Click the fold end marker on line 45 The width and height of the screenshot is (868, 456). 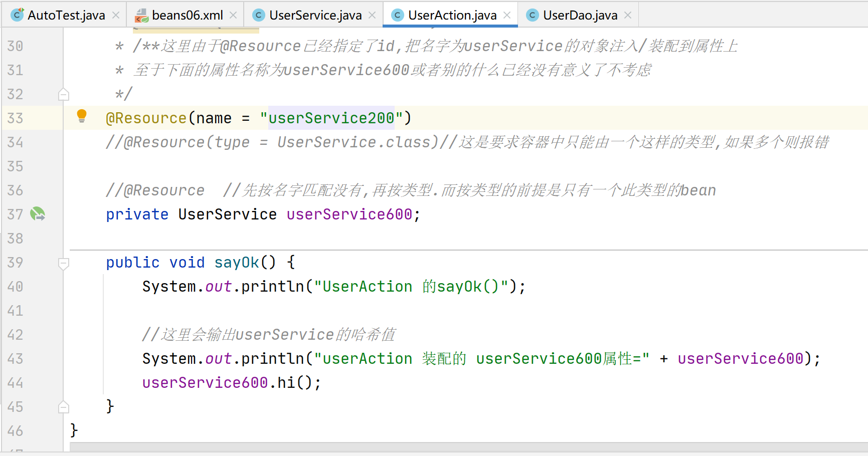coord(64,407)
